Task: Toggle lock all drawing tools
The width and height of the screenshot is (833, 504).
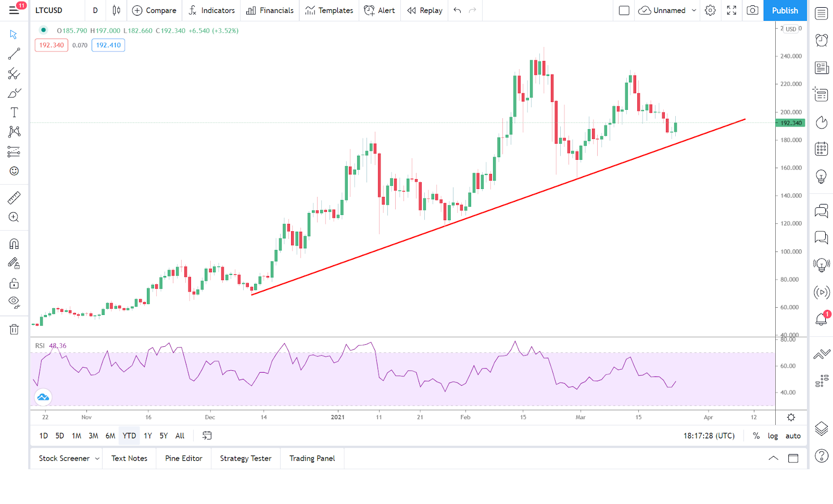Action: coord(14,283)
